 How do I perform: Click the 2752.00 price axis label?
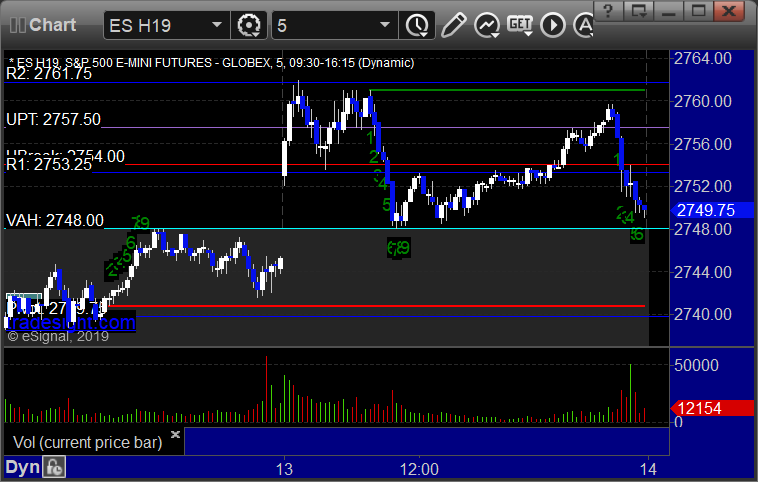point(703,187)
